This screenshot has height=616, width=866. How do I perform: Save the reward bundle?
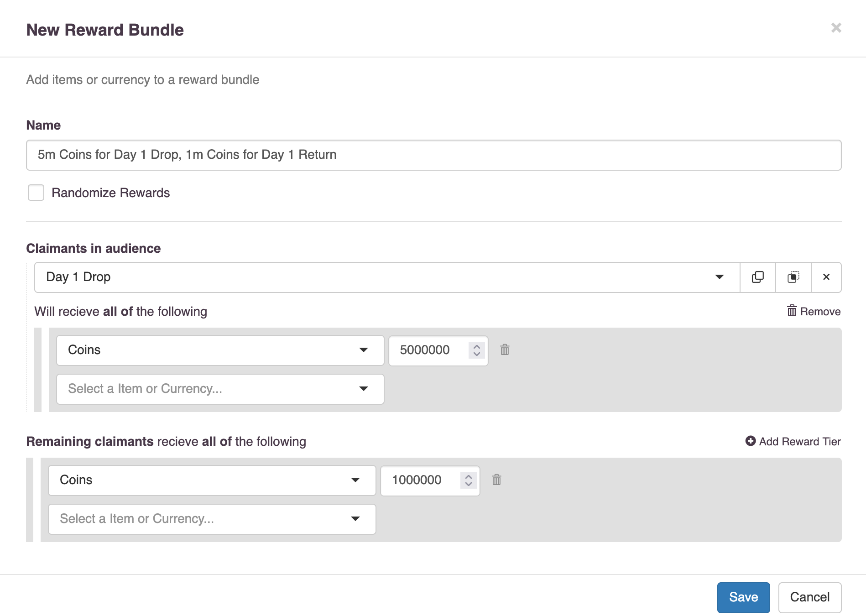click(743, 597)
